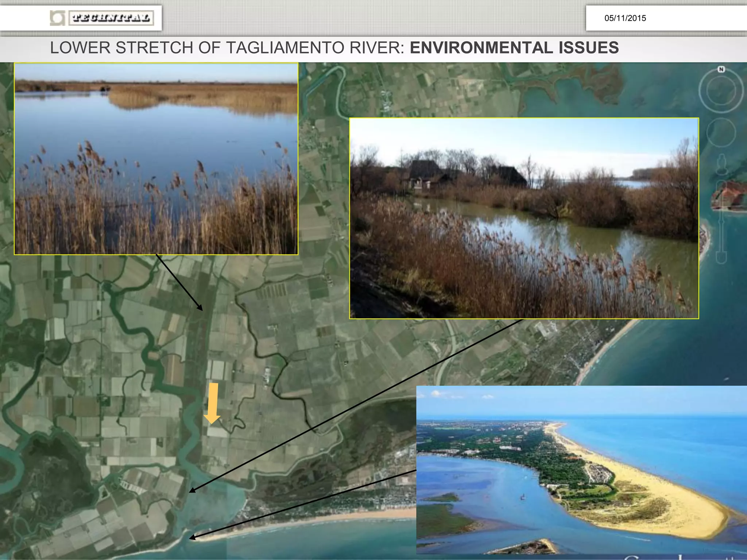The height and width of the screenshot is (560, 747).
Task: Select the ENVIRONMENTAL ISSUES slide title text
Action: point(514,48)
